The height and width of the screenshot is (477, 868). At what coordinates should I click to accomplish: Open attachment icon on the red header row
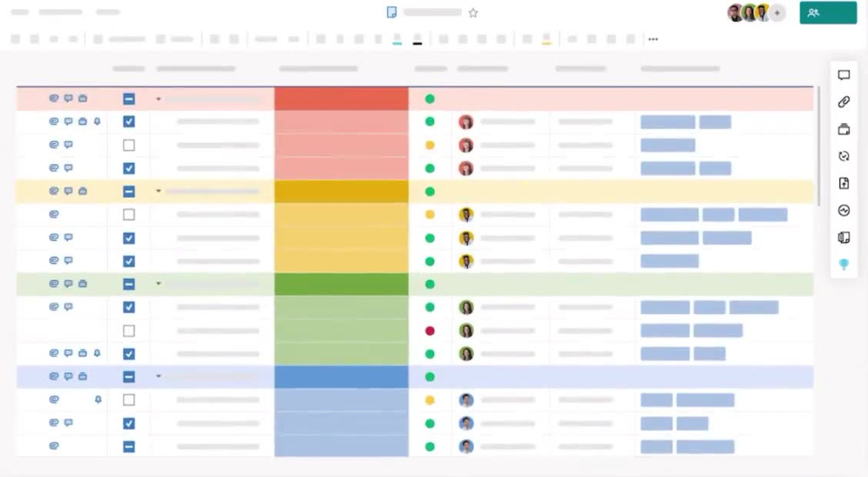(54, 99)
